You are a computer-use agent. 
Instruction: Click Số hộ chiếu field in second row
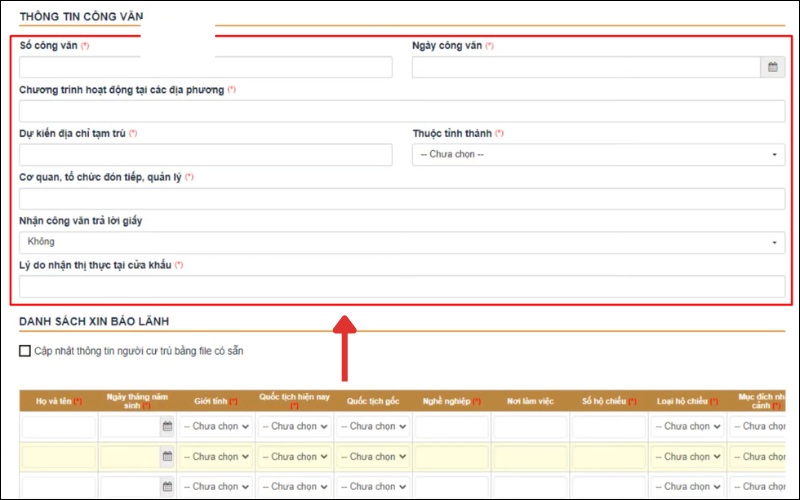tap(606, 457)
